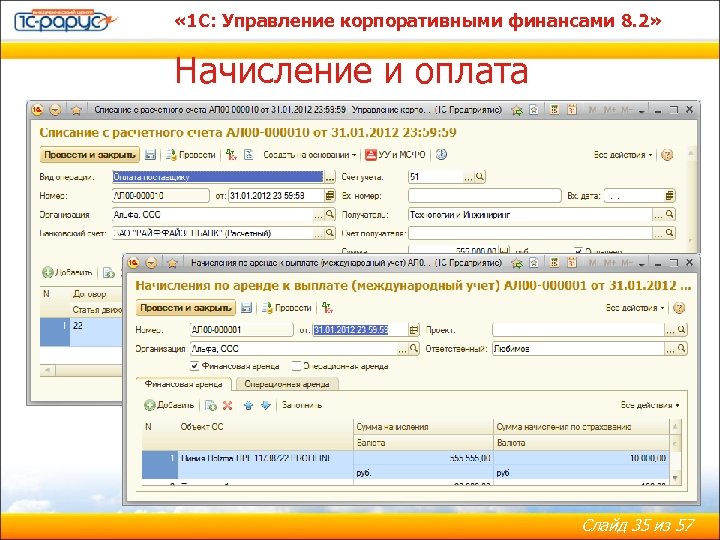Open ellipsis selector for Проект field
This screenshot has width=720, height=540.
670,330
